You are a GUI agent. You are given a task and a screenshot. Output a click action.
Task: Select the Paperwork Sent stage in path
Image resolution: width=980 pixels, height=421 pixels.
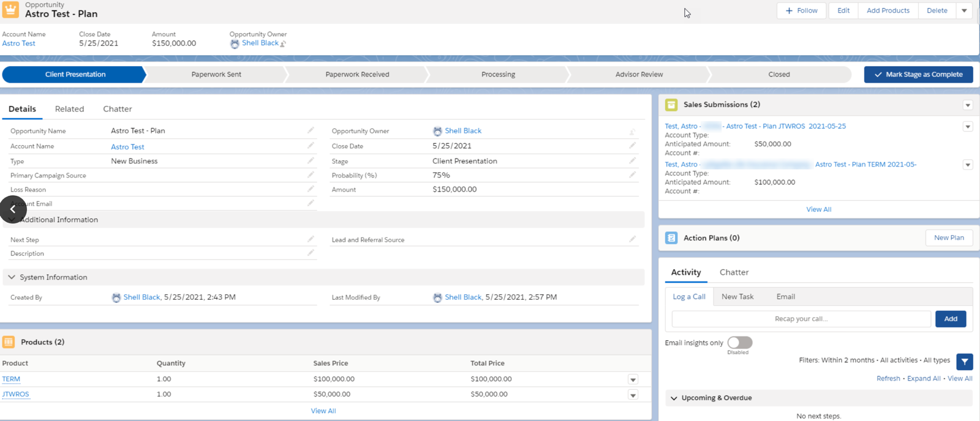click(x=216, y=75)
